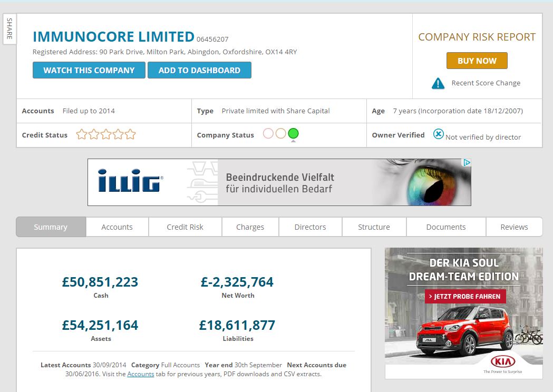The width and height of the screenshot is (553, 392).
Task: Click the third credit status star
Action: click(x=106, y=134)
